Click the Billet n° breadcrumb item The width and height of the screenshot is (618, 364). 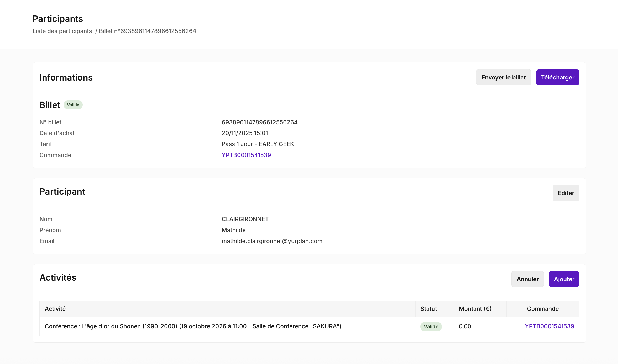click(x=148, y=31)
